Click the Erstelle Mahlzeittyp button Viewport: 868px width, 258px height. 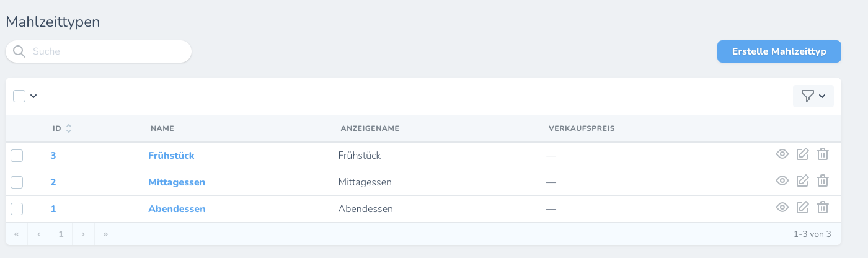(x=779, y=51)
